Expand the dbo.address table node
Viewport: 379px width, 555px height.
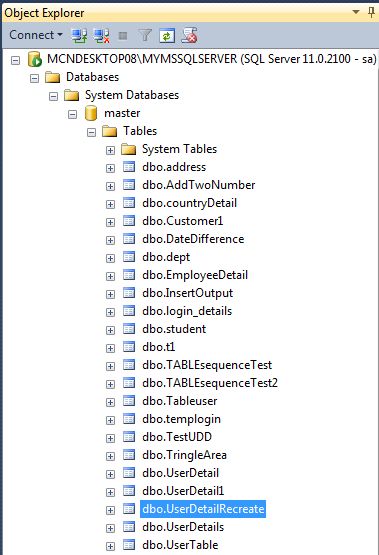(110, 168)
